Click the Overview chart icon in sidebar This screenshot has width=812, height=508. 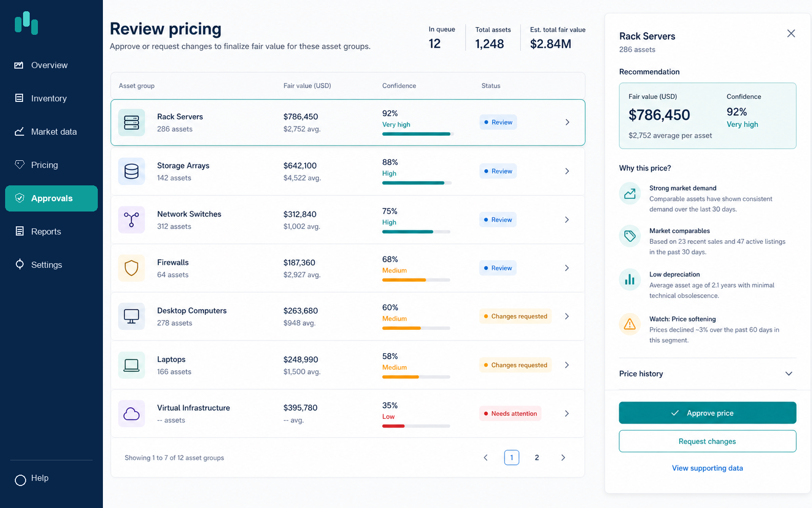19,65
